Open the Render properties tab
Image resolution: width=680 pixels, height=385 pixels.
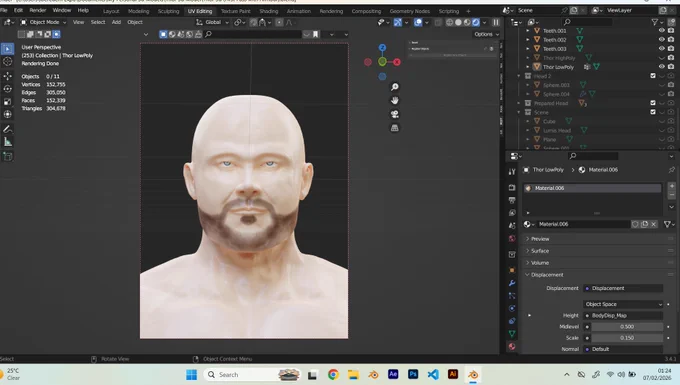(x=512, y=187)
